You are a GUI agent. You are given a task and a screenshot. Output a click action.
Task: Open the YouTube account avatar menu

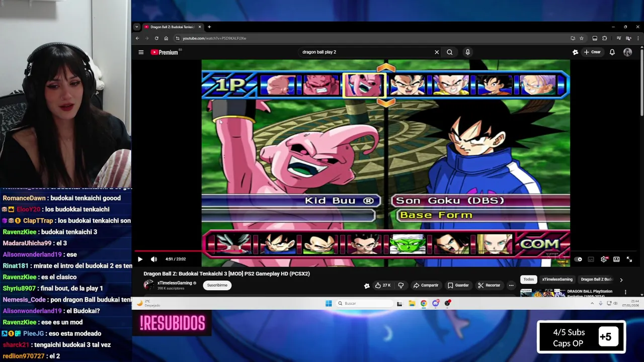pyautogui.click(x=627, y=52)
